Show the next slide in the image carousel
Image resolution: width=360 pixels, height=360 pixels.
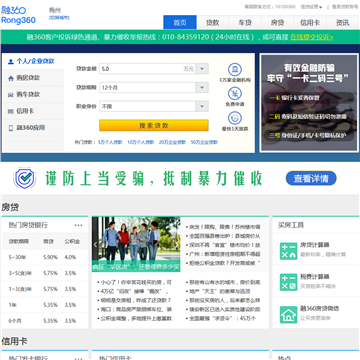[177, 245]
